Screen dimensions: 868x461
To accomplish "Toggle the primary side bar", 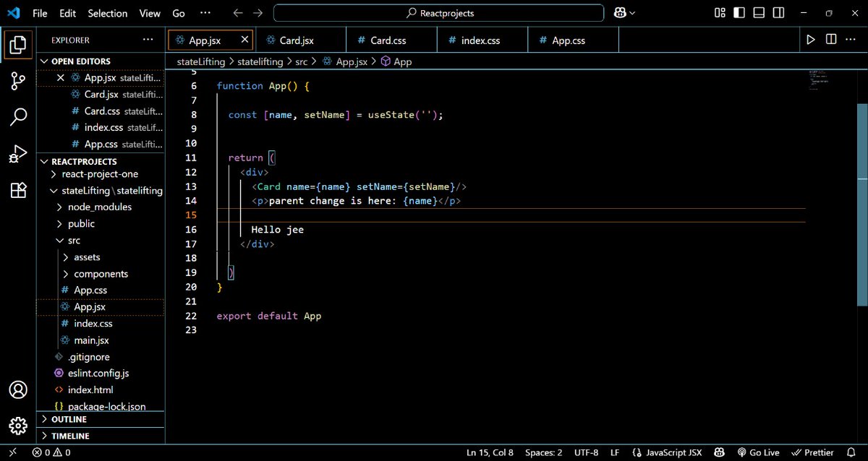I will pos(739,13).
